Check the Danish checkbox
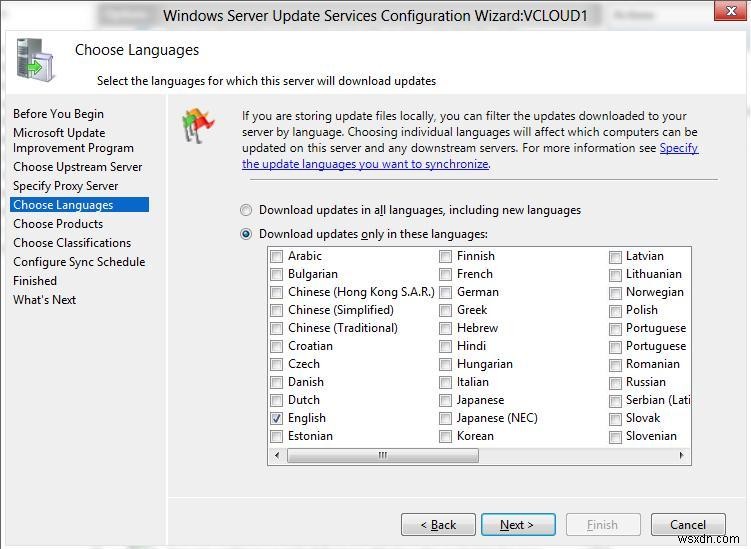The image size is (751, 549). [276, 382]
